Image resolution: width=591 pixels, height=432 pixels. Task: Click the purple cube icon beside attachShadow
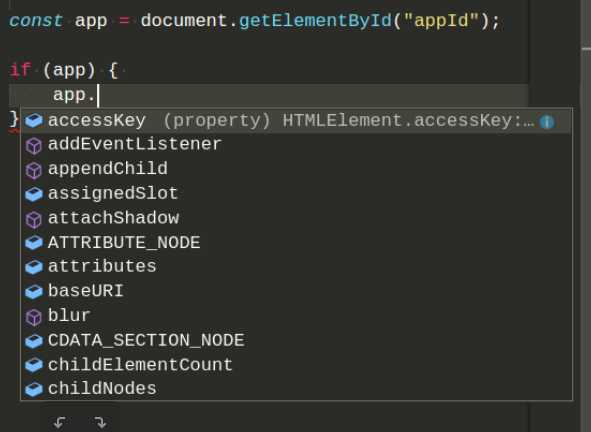(34, 219)
